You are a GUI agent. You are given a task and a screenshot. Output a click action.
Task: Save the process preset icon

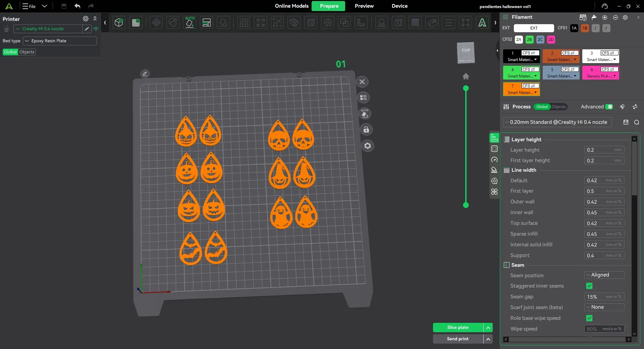click(x=626, y=122)
